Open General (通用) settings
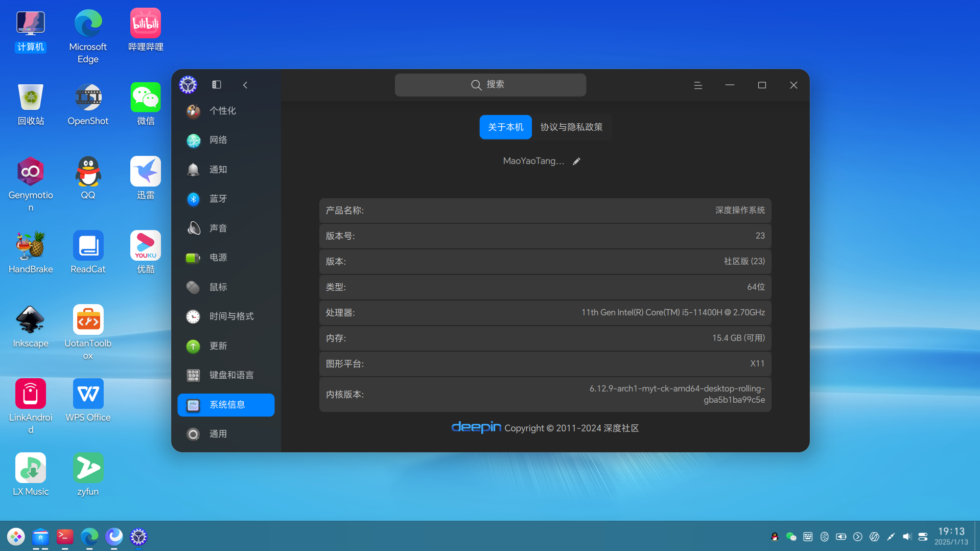980x551 pixels. [x=226, y=434]
